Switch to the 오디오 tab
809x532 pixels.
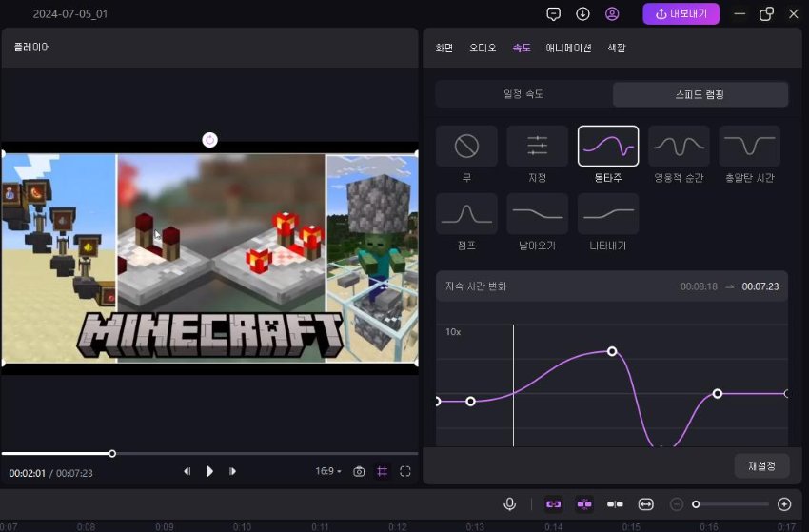pyautogui.click(x=483, y=48)
